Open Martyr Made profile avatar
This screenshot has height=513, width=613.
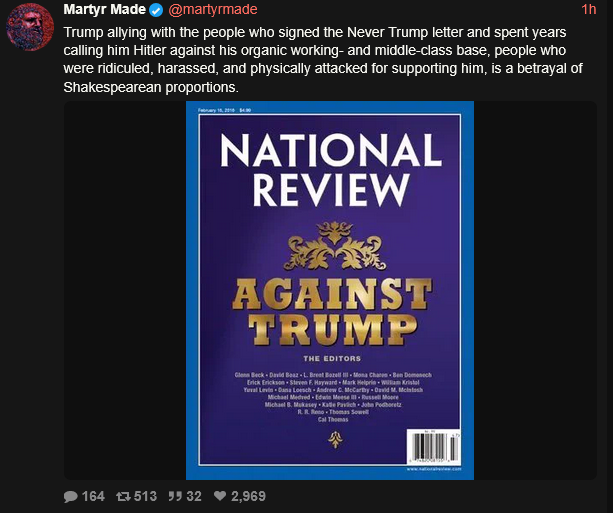pyautogui.click(x=30, y=27)
